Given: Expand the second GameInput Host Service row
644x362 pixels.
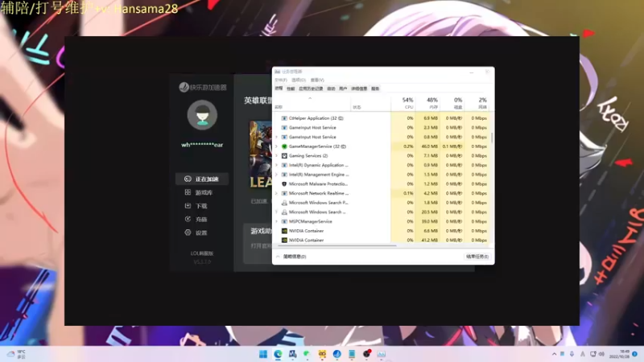Looking at the screenshot, I should pos(277,137).
